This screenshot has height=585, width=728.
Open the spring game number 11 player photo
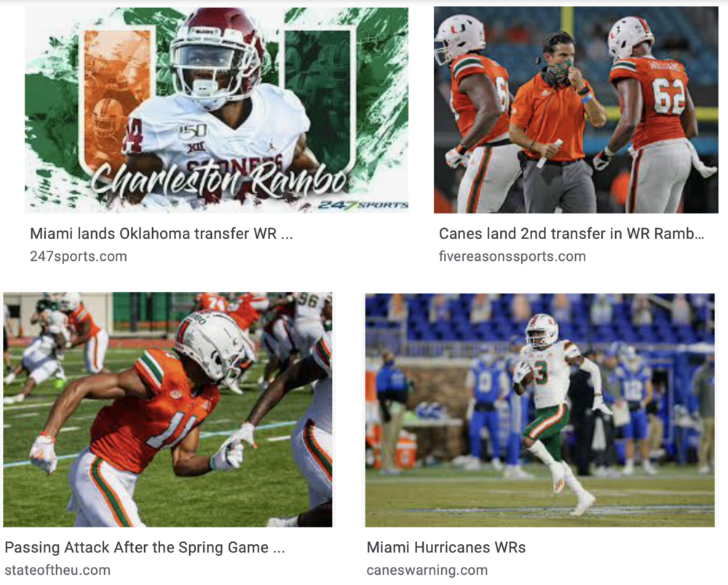coord(167,409)
